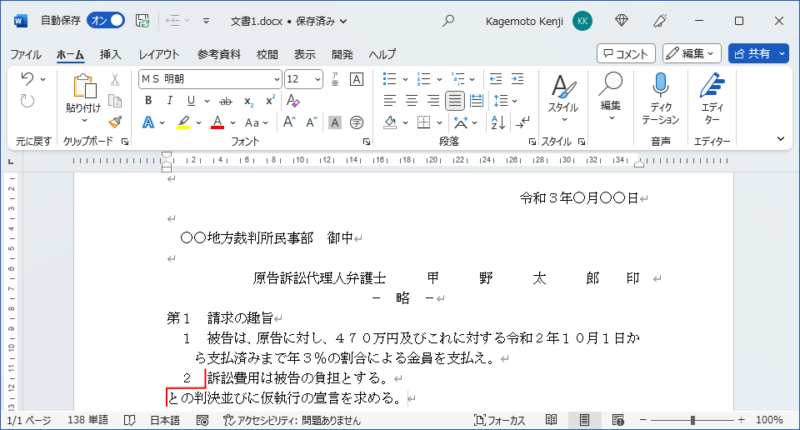Toggle the AutoSave switch off

[x=106, y=20]
